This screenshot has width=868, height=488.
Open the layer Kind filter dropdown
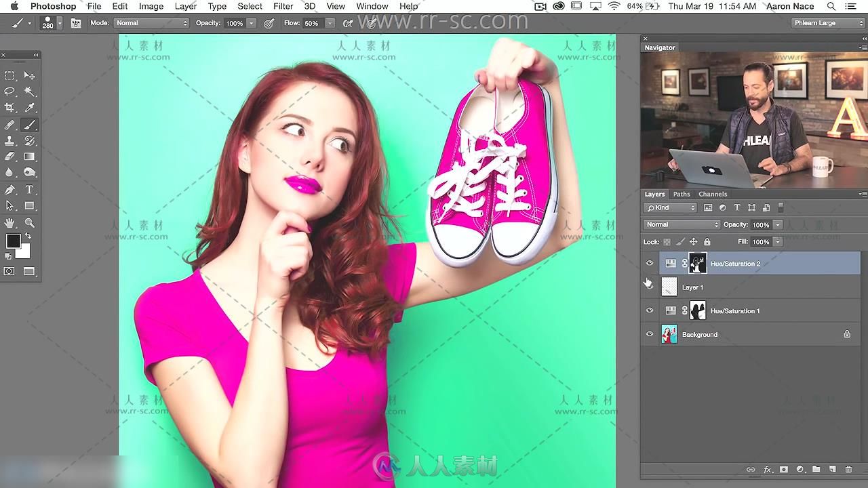[670, 207]
